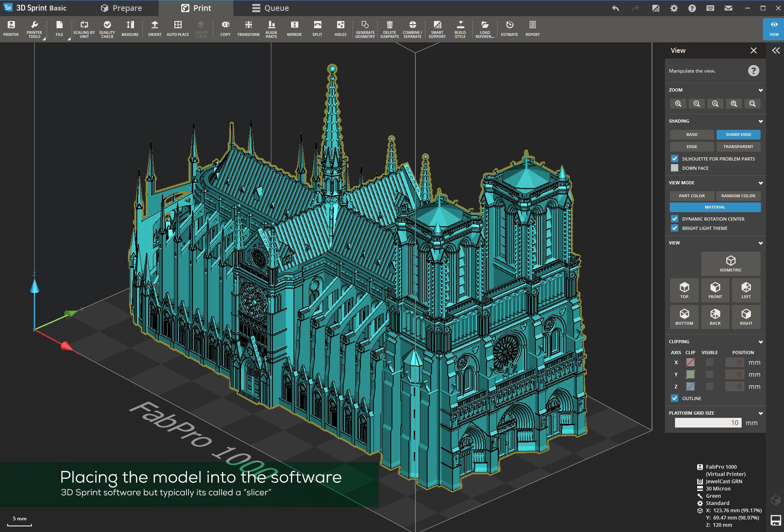Toggle Silhouette For Problem Parts checkbox
This screenshot has width=784, height=532.
[x=675, y=159]
